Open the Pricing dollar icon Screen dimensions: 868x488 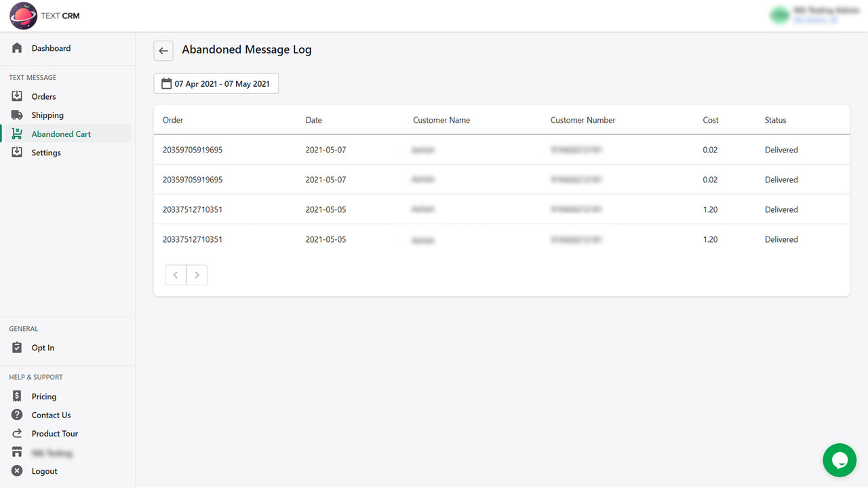click(x=17, y=396)
